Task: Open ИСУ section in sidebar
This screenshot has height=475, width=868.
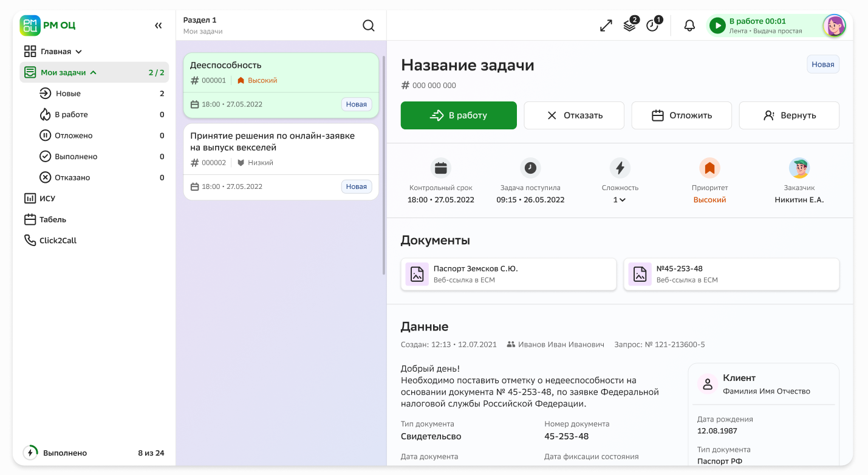Action: point(47,199)
